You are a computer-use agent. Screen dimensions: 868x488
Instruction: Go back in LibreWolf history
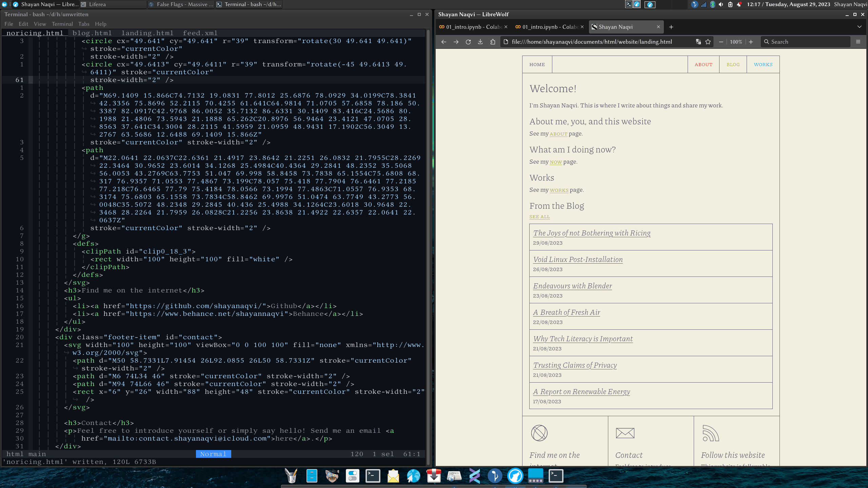[443, 42]
